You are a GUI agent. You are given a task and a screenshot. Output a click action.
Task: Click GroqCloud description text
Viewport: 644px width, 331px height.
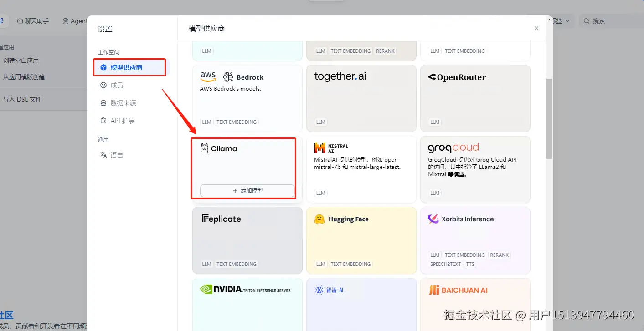pos(473,167)
